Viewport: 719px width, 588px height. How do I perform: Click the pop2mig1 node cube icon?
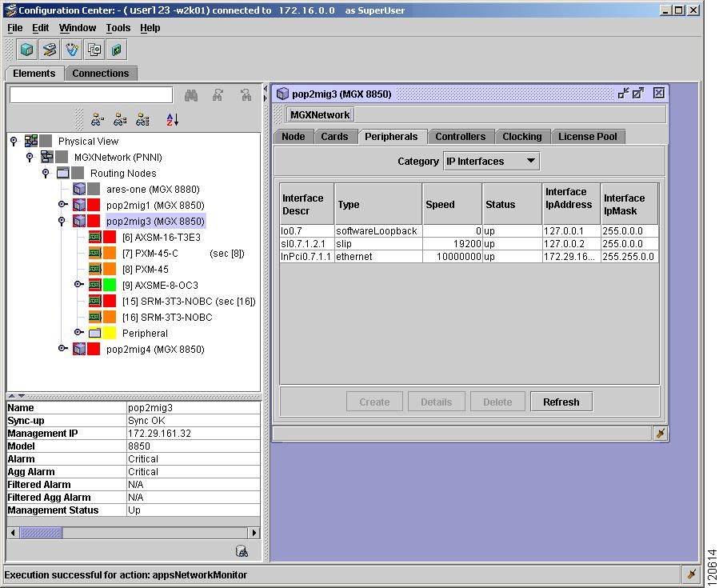coord(79,205)
